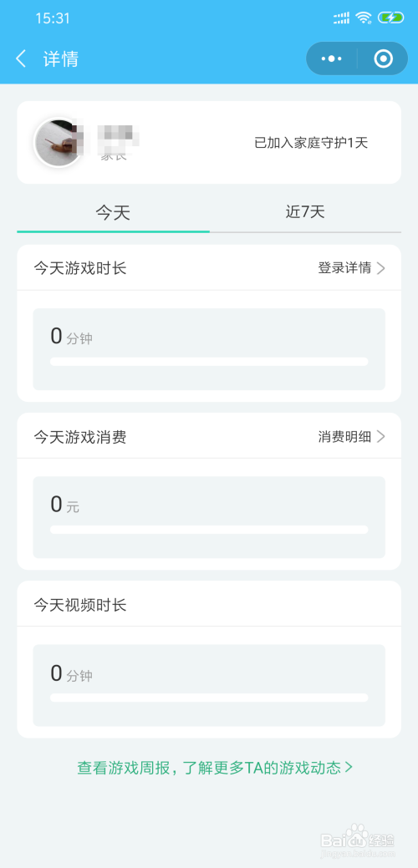Screen dimensions: 418x868
Task: Tap the chevron after 游戏动态 link
Action: tap(349, 767)
